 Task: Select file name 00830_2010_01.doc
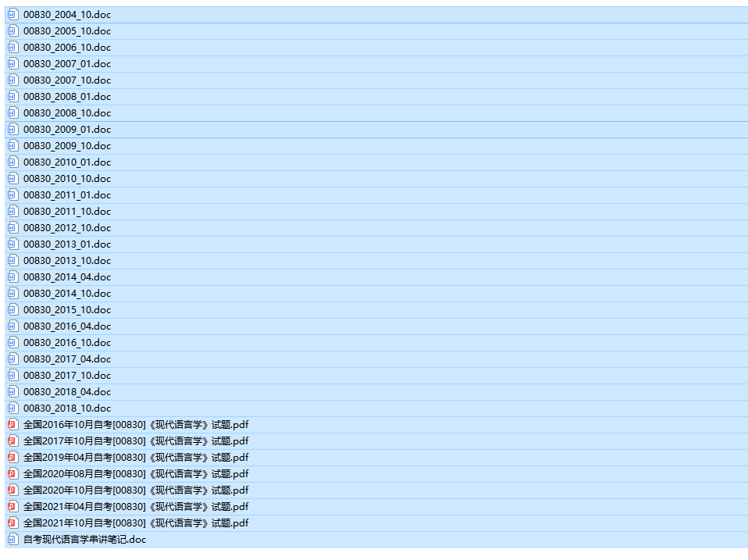(67, 162)
